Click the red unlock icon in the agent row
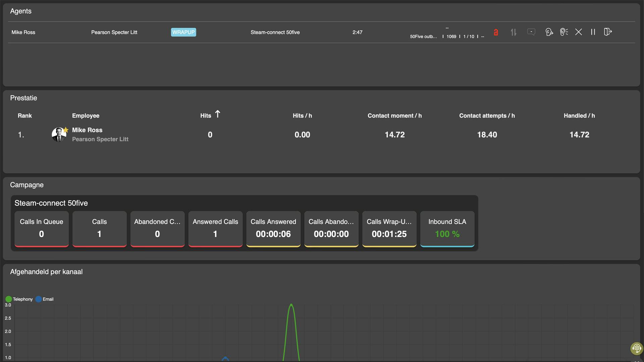 pos(496,32)
